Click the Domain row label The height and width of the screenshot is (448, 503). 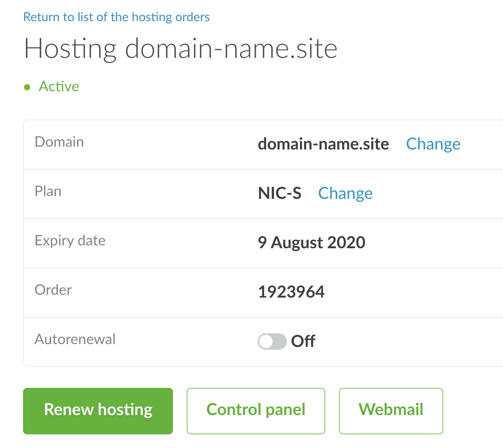click(59, 142)
